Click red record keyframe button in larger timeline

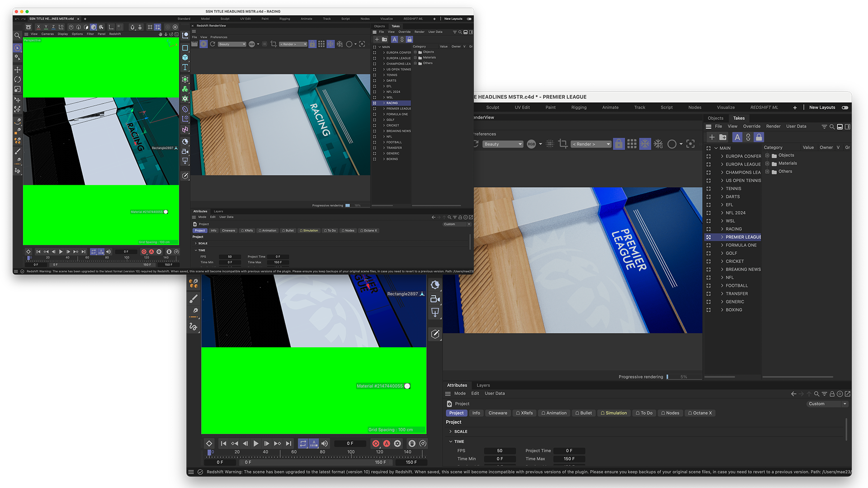[376, 444]
